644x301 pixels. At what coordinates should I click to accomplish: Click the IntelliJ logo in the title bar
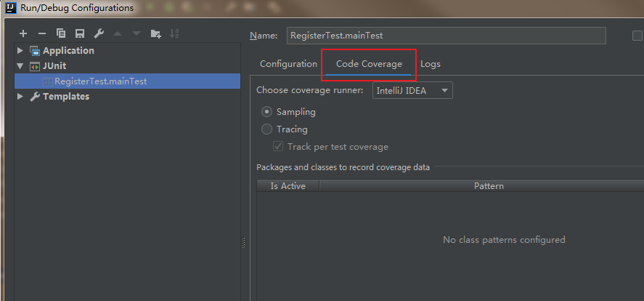[x=10, y=7]
